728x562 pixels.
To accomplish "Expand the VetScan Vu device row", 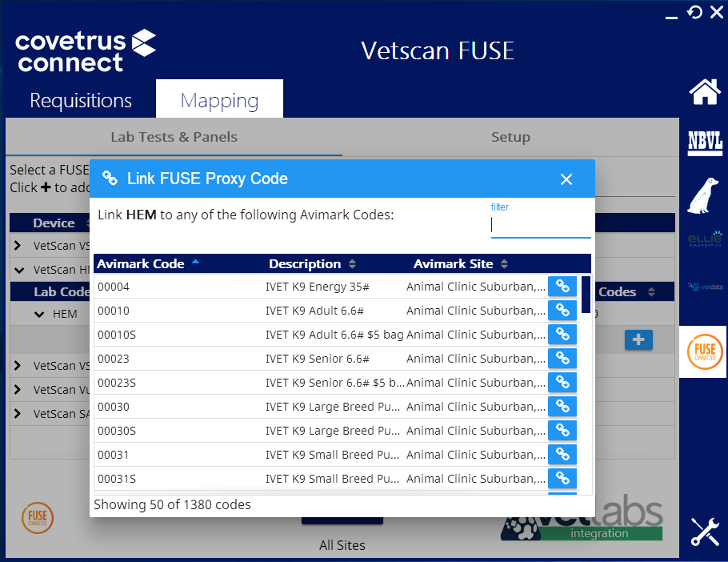I will [18, 389].
